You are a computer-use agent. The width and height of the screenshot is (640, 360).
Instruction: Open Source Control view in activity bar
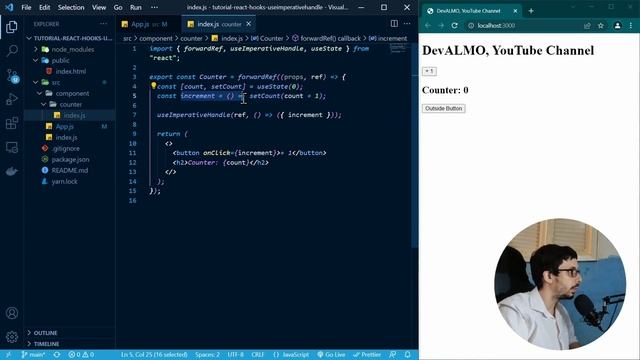tap(12, 75)
